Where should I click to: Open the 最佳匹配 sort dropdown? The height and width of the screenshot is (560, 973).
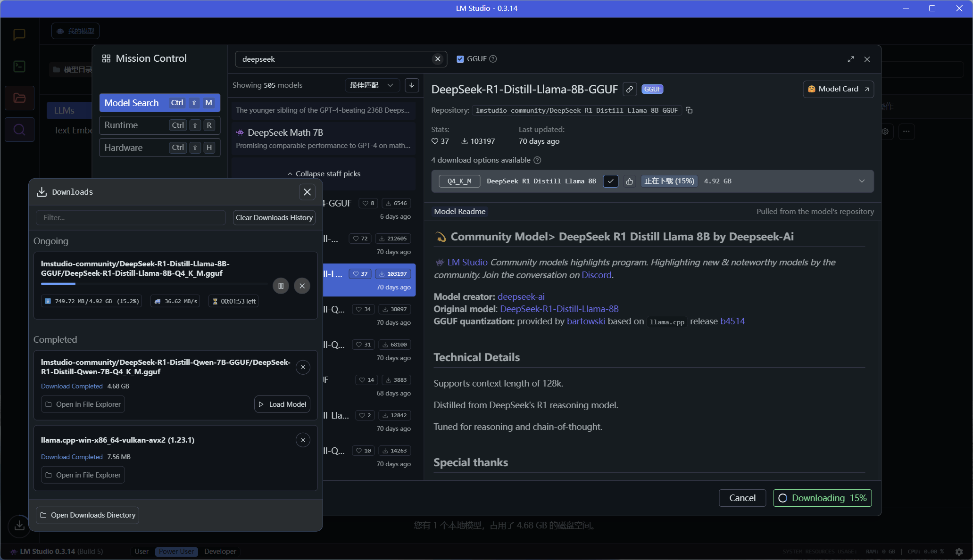tap(372, 85)
